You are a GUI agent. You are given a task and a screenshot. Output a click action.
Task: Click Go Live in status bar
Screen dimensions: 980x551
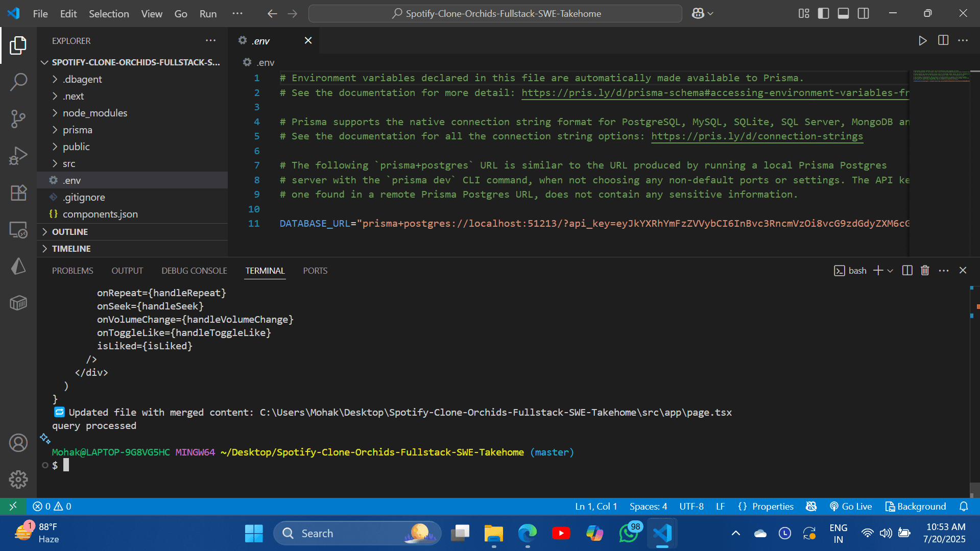click(x=851, y=507)
